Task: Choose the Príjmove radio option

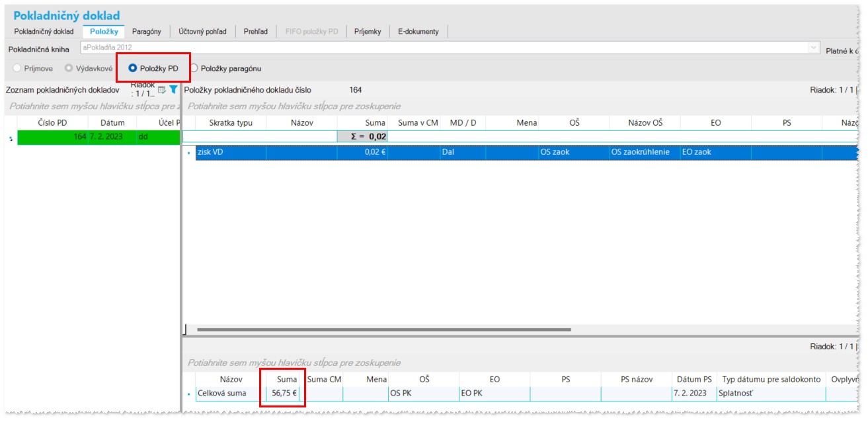Action: pos(18,68)
